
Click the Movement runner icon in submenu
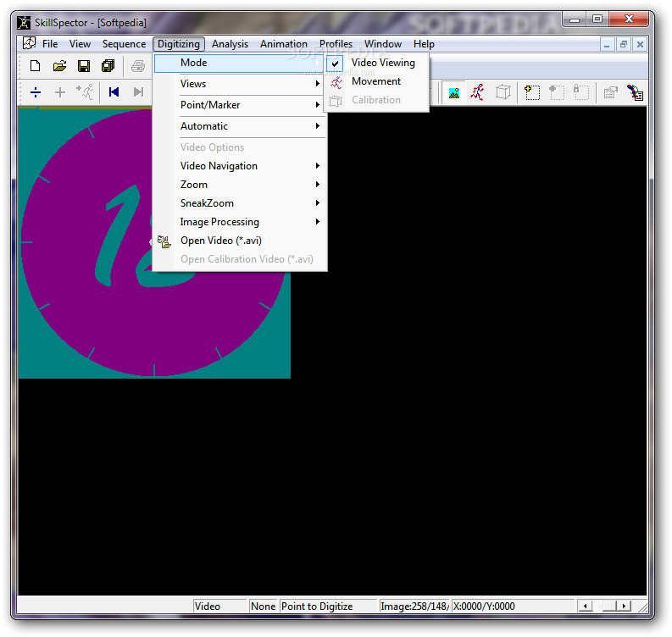336,82
